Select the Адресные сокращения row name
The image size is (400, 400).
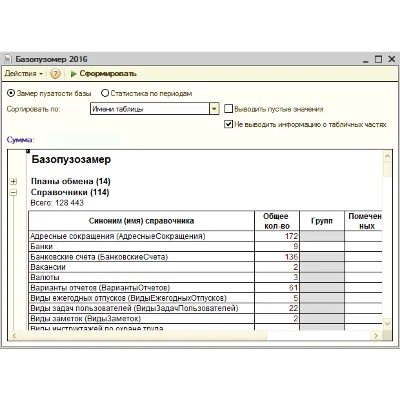118,236
